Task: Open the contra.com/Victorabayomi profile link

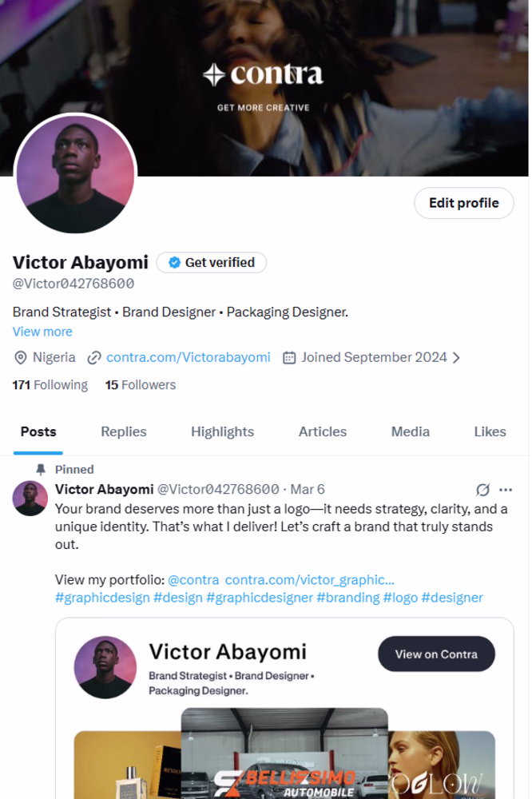Action: (x=188, y=358)
